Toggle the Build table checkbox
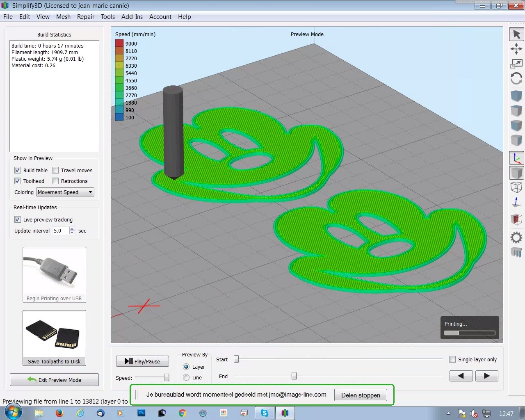The width and height of the screenshot is (525, 420). pyautogui.click(x=18, y=170)
